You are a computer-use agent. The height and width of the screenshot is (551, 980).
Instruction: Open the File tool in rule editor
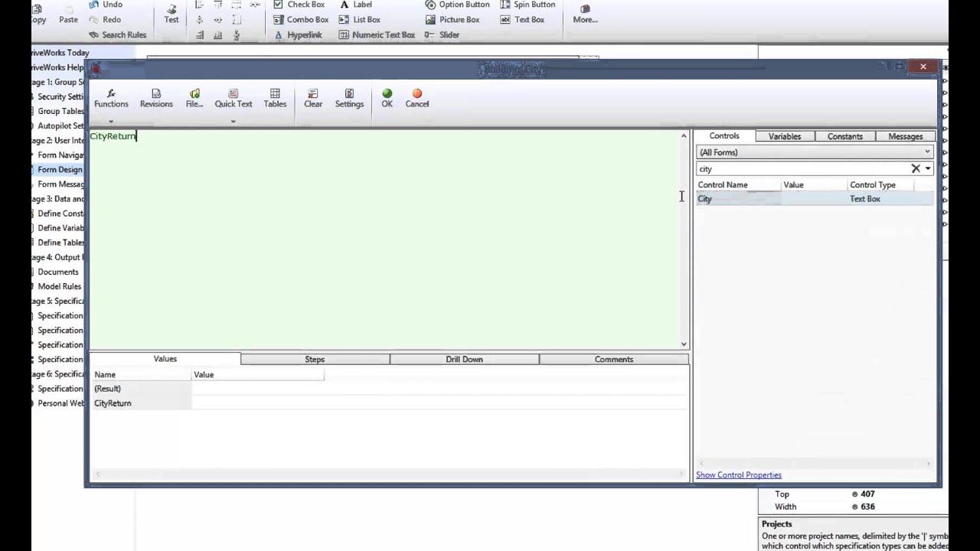coord(194,99)
